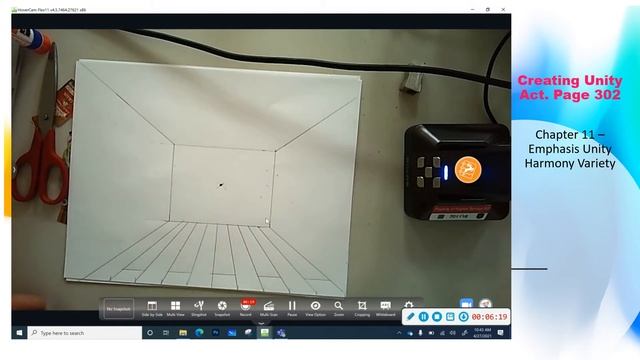
Task: Take a Snapshot with camera icon
Action: point(222,309)
